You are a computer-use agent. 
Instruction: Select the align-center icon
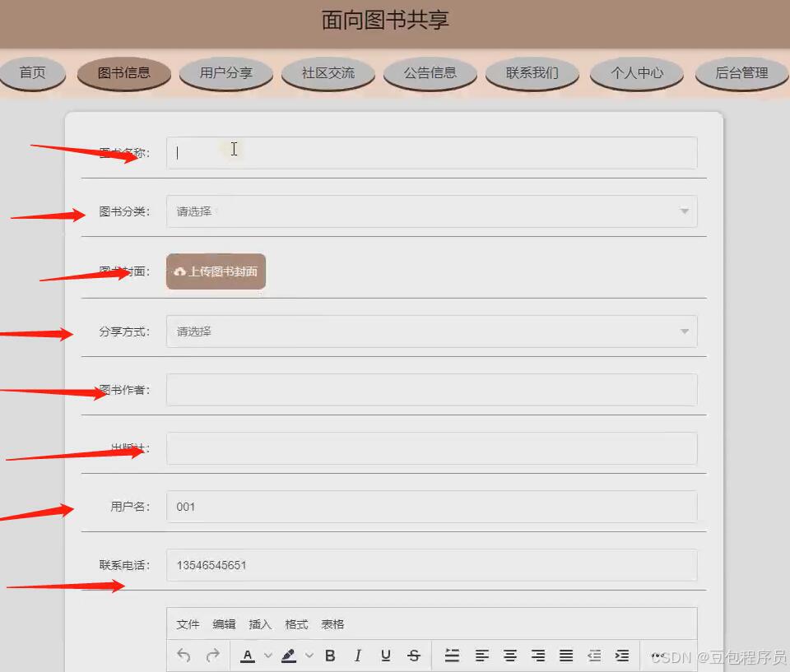[510, 656]
